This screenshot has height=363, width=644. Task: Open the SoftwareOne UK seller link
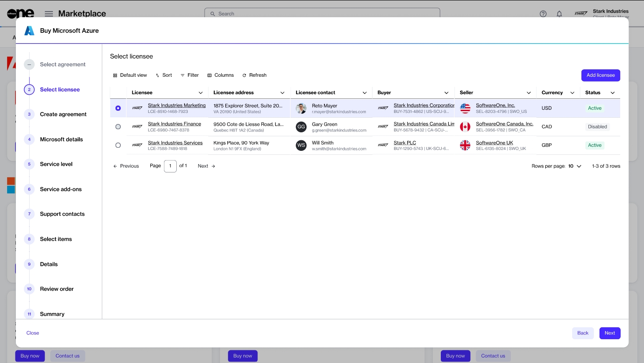tap(494, 143)
